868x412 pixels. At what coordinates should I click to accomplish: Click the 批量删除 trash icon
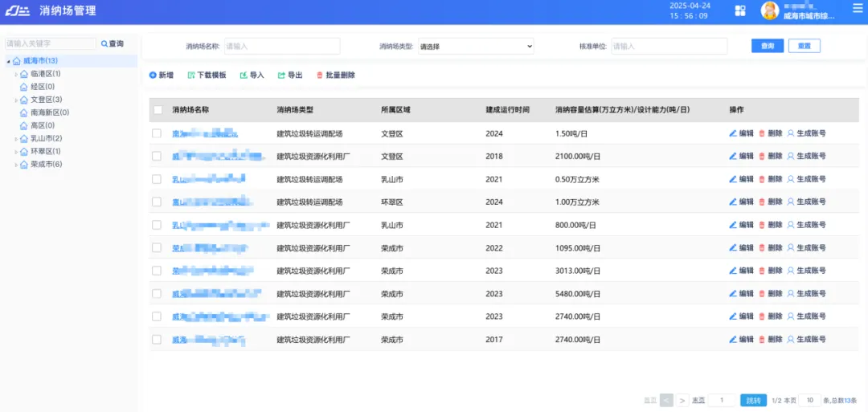pyautogui.click(x=320, y=75)
